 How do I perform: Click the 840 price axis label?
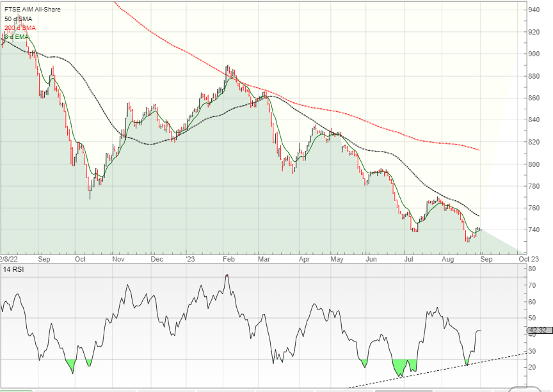(534, 120)
